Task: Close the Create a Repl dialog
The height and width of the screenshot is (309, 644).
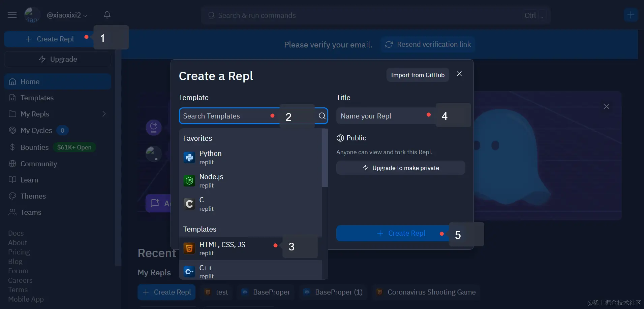Action: (459, 74)
